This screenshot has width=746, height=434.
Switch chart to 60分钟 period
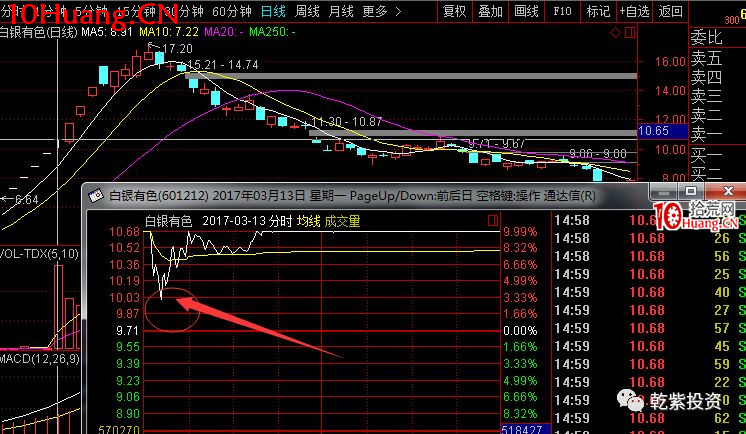(x=232, y=11)
